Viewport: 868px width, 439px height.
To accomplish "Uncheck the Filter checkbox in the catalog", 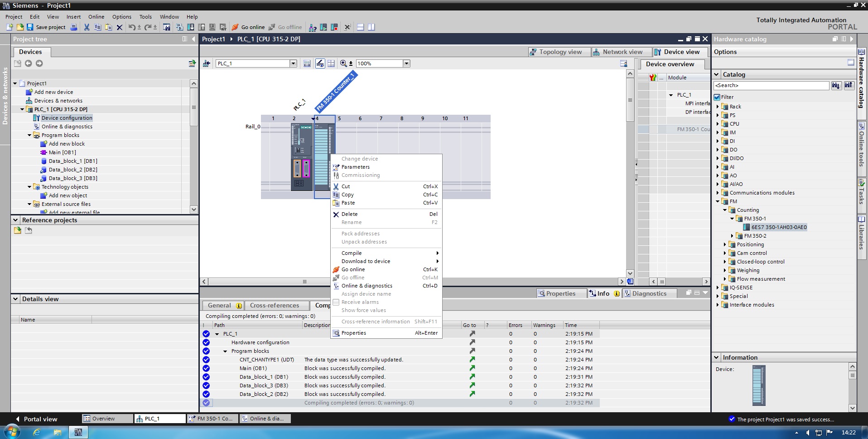I will tap(717, 97).
